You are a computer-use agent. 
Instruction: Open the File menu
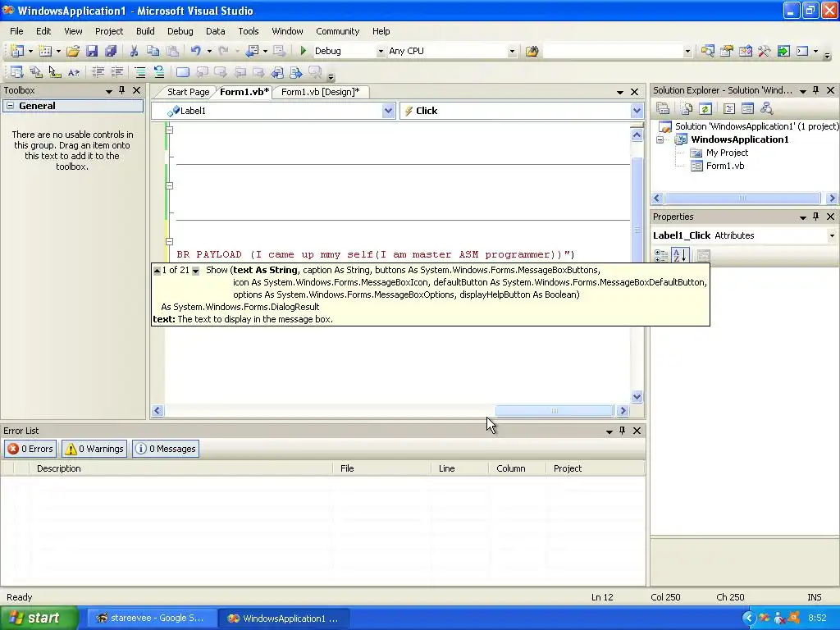coord(16,31)
